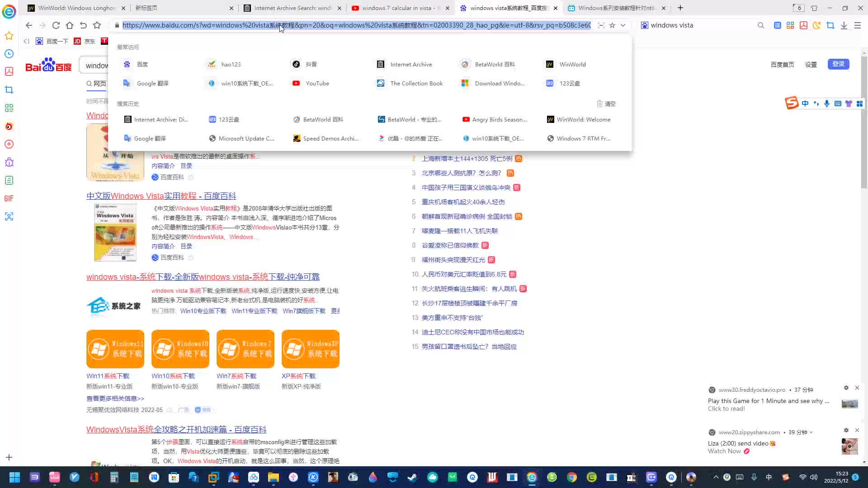Click search magnifier in search box
868x488 pixels.
761,25
